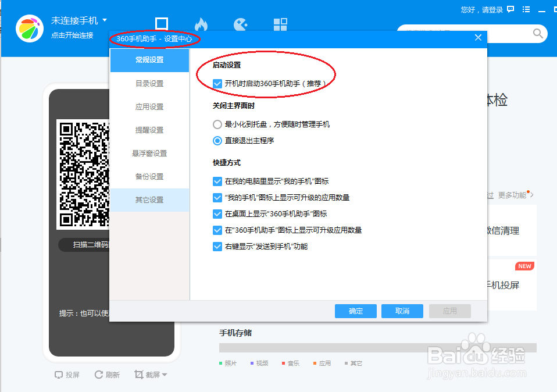
Task: Click the 取消 button
Action: pyautogui.click(x=402, y=311)
